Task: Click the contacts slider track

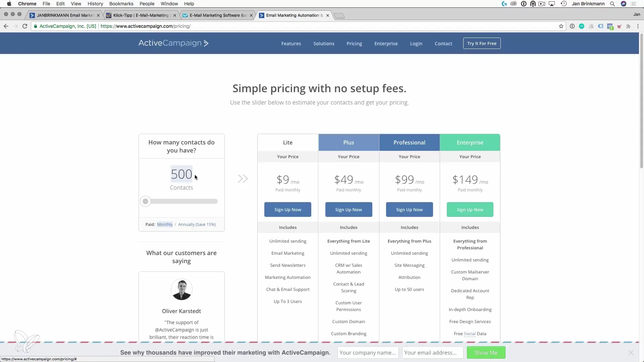Action: pos(181,201)
